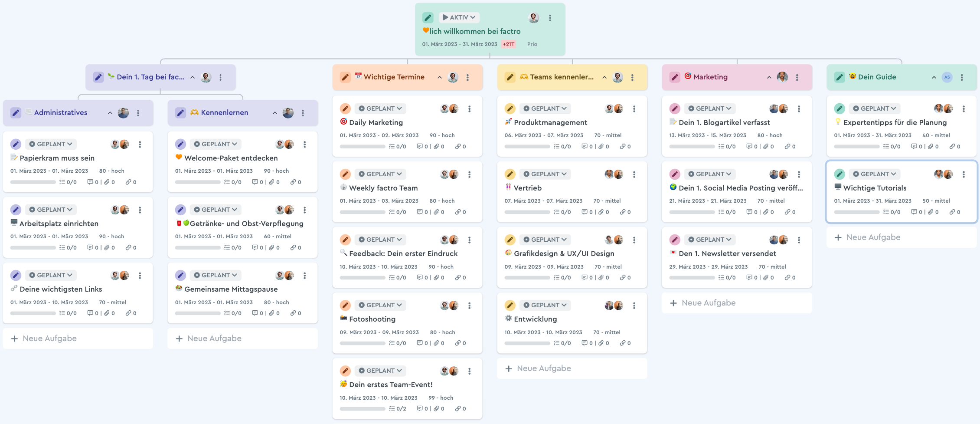Click the assignee avatars on Expertentipps für die Planung
The width and height of the screenshot is (980, 424).
(x=944, y=108)
